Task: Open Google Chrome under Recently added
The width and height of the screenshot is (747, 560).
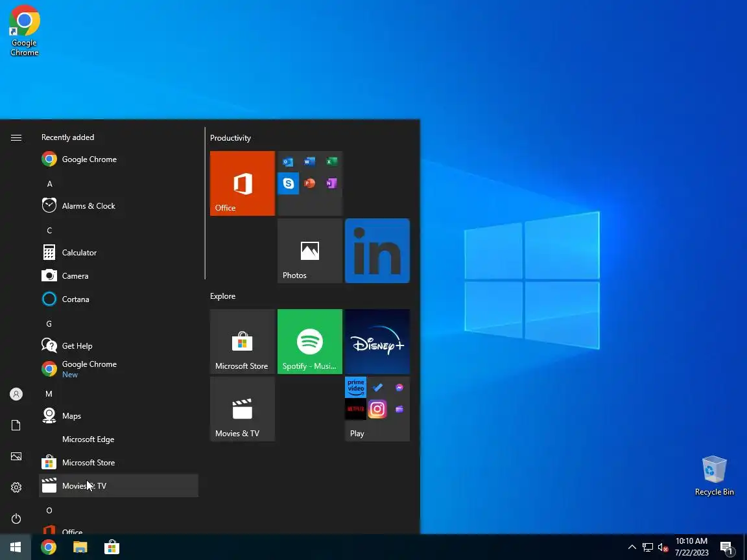Action: 119,159
